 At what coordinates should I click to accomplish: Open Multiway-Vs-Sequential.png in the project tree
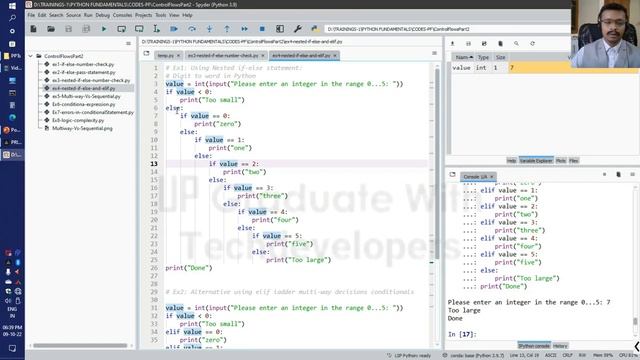[x=82, y=128]
